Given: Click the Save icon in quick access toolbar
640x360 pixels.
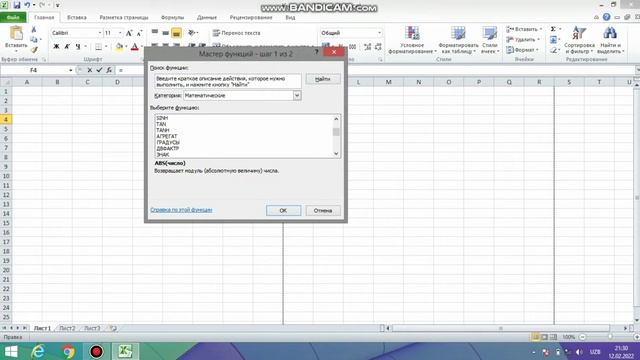Looking at the screenshot, I should [17, 5].
